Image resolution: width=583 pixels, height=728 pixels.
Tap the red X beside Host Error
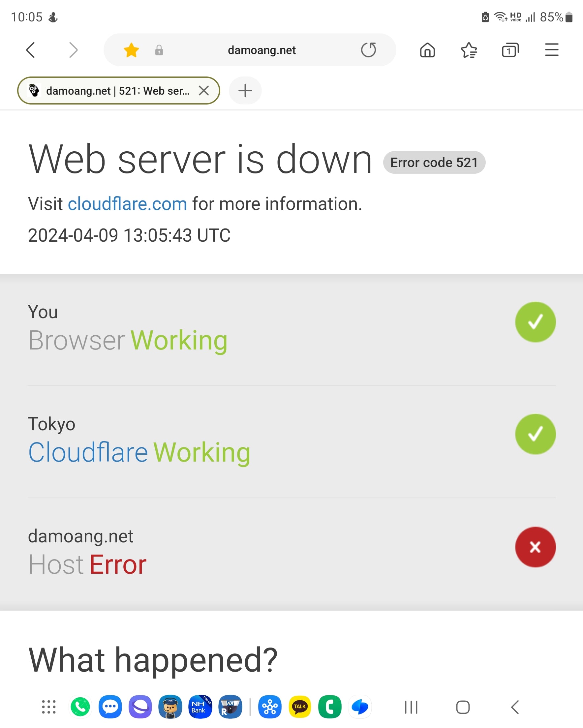[x=536, y=547]
